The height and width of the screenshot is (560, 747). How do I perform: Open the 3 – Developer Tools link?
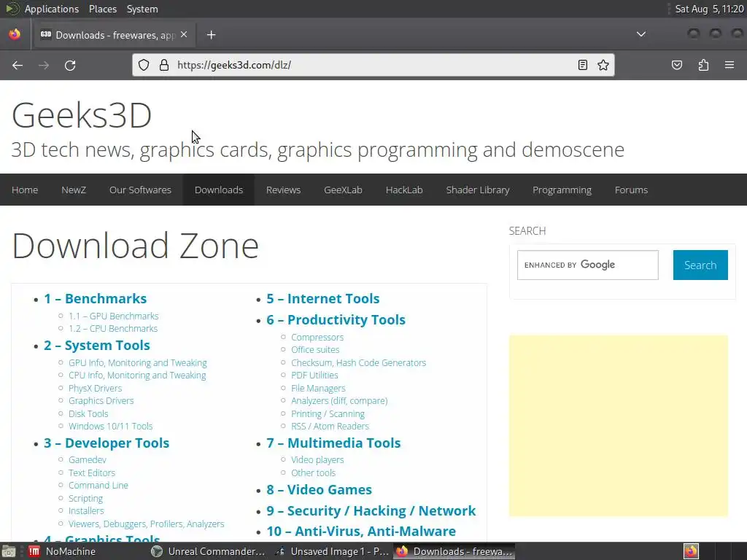[107, 443]
